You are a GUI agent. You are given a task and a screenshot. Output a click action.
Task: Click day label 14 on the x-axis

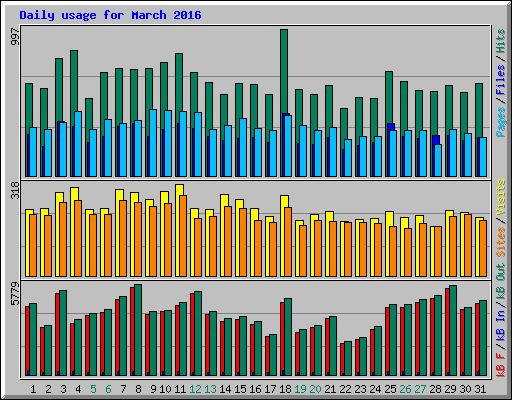pos(225,389)
